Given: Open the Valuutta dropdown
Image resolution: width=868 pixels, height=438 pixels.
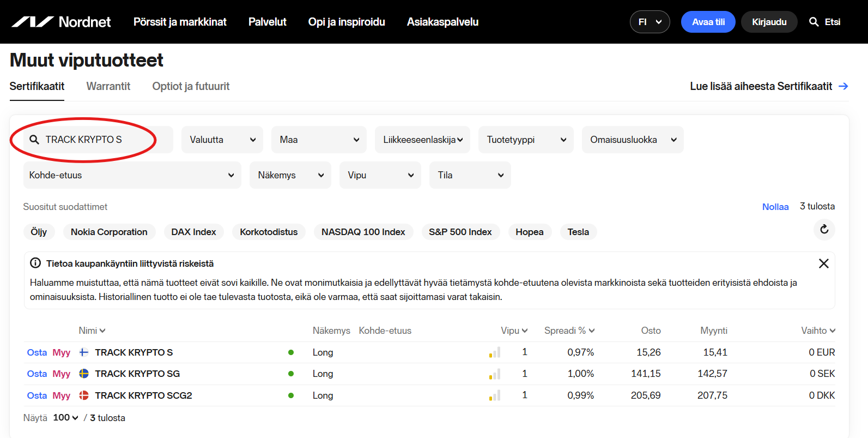Looking at the screenshot, I should (x=222, y=140).
